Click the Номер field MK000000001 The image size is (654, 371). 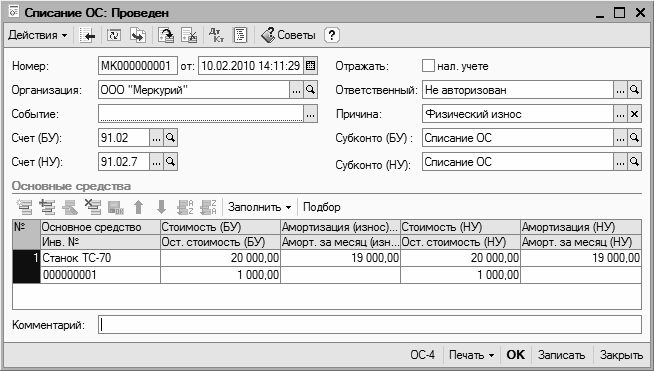pos(138,66)
